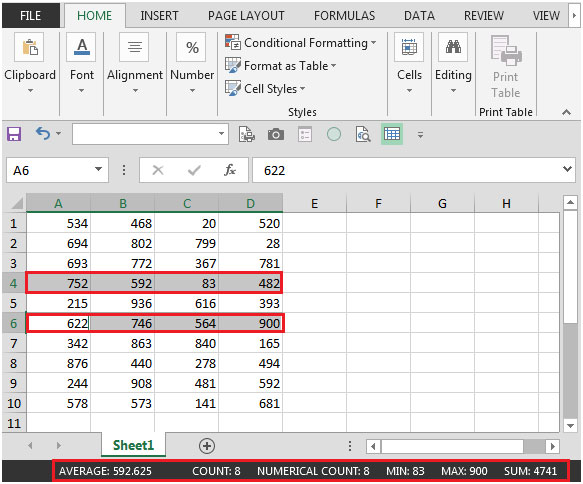Screen dimensions: 583x484
Task: Click the select-all corner triangle
Action: click(16, 203)
